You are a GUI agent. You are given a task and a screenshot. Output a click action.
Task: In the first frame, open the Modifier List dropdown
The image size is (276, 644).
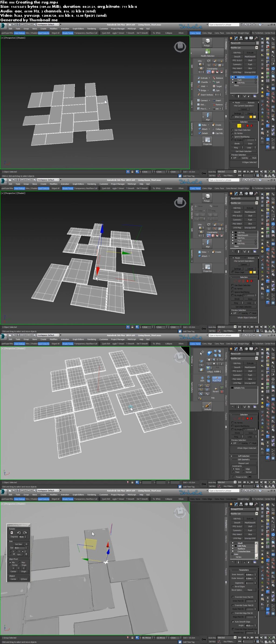tap(244, 48)
